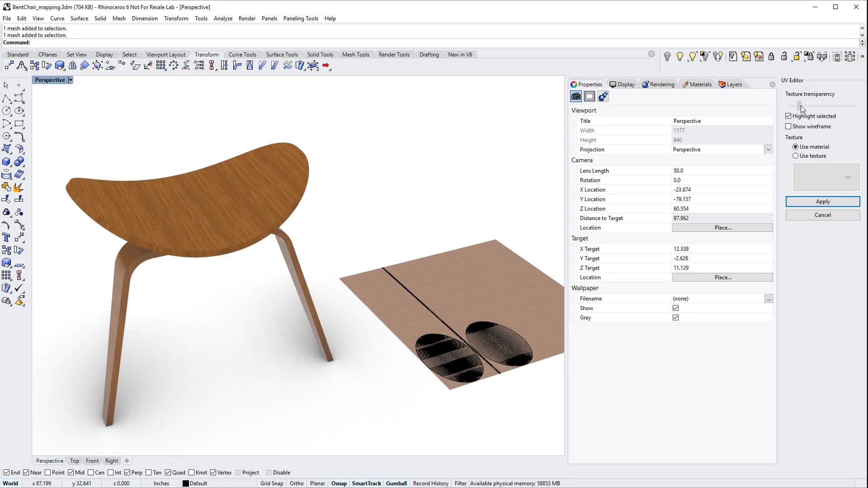Image resolution: width=868 pixels, height=488 pixels.
Task: Select the Polyline tool in the sidebar
Action: [6, 99]
